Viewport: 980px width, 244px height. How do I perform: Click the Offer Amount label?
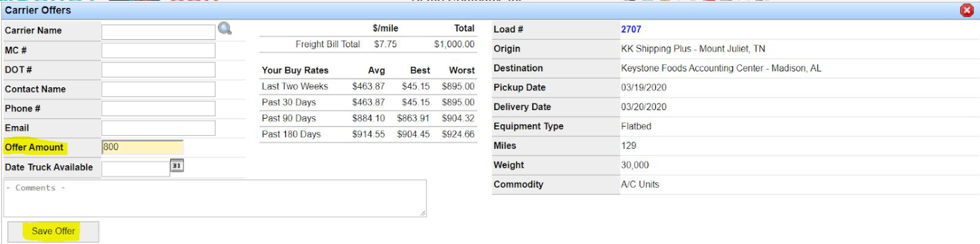[34, 147]
